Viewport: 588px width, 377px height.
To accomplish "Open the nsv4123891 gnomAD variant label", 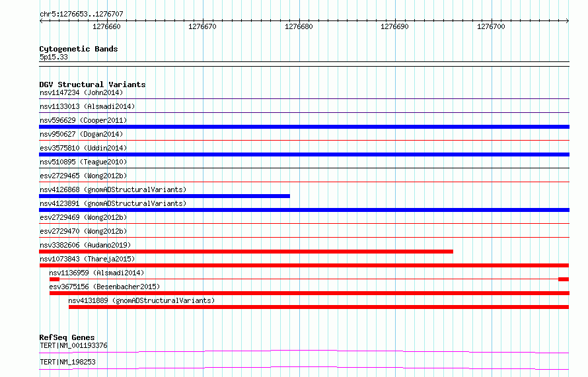I will (113, 203).
